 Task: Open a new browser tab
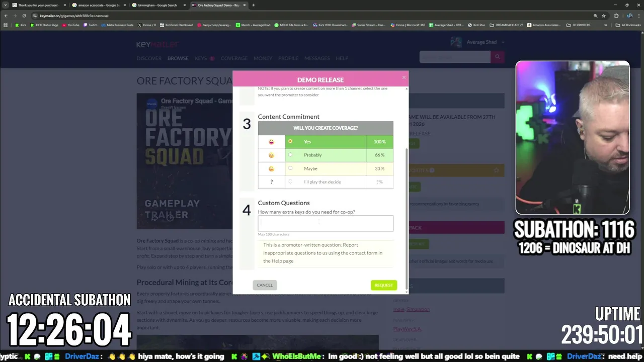(x=253, y=5)
